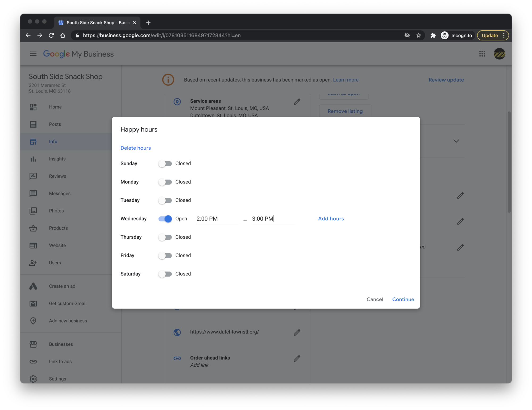
Task: Click the Learn more link
Action: pos(346,80)
